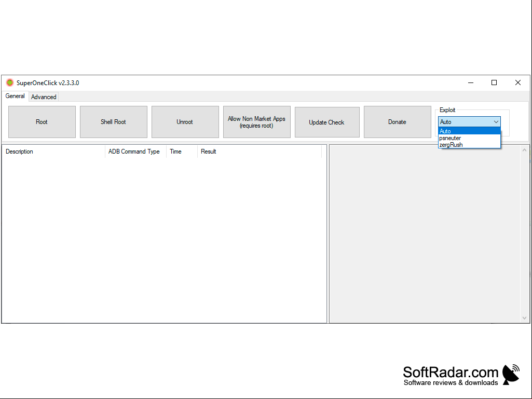The height and width of the screenshot is (399, 532).
Task: Maximize the SuperOneClick window
Action: (x=494, y=83)
